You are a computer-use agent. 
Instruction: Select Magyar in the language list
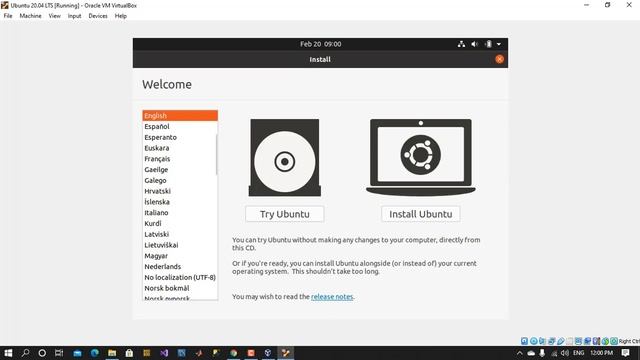tap(180, 256)
